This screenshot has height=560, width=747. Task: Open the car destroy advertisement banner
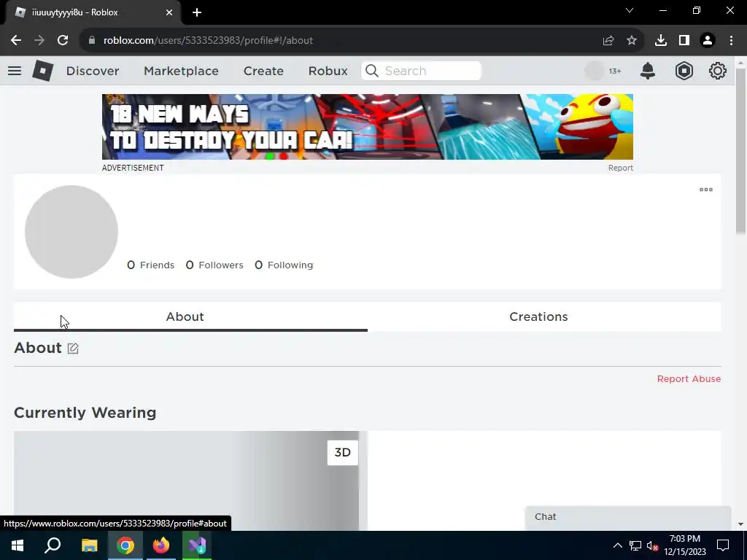coord(368,127)
